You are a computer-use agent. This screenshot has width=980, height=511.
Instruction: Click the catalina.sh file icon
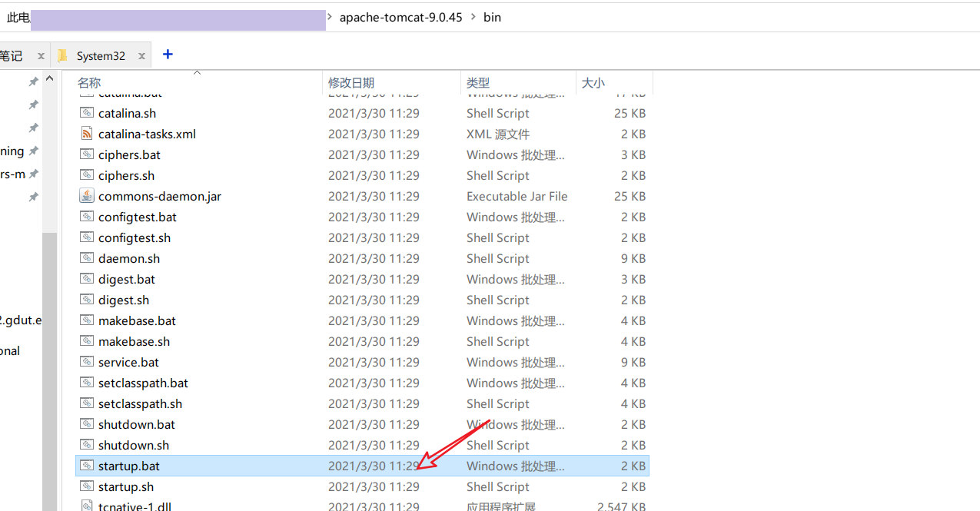pos(87,113)
